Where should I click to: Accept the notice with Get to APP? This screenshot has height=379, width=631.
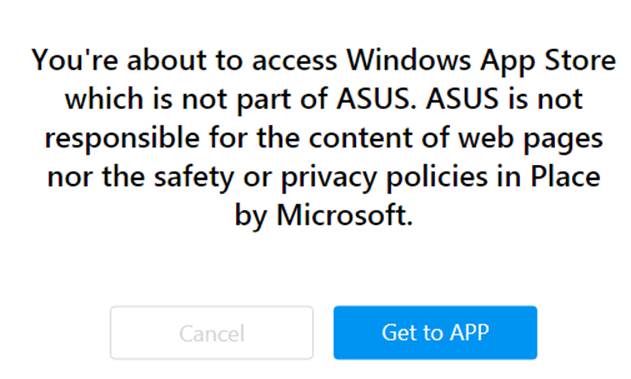click(x=435, y=333)
